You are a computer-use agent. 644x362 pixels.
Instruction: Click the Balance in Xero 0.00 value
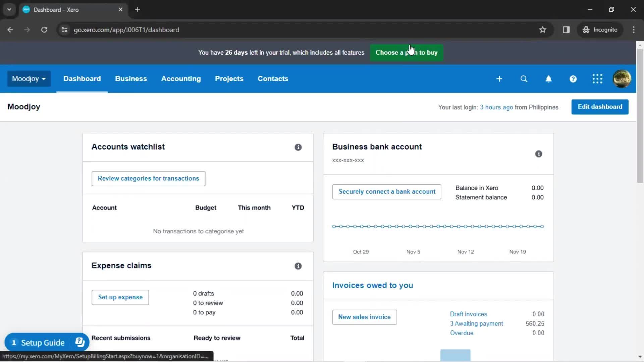(x=537, y=188)
